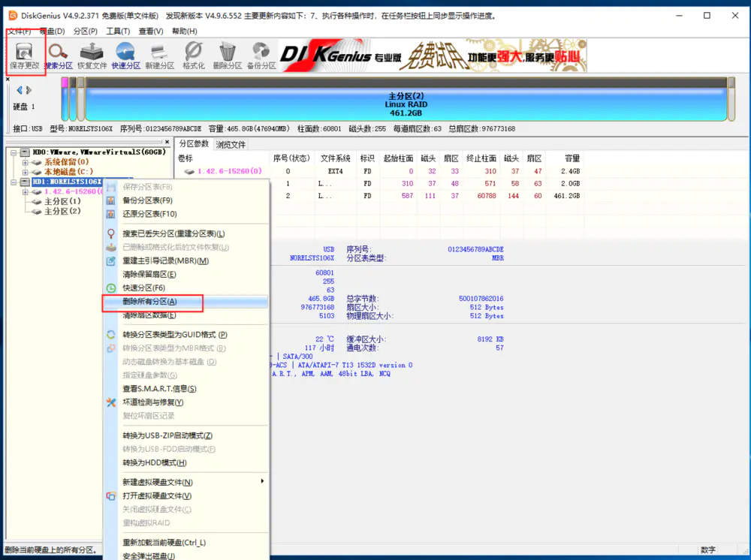
Task: Click the 500107862016 total bytes value
Action: click(481, 299)
